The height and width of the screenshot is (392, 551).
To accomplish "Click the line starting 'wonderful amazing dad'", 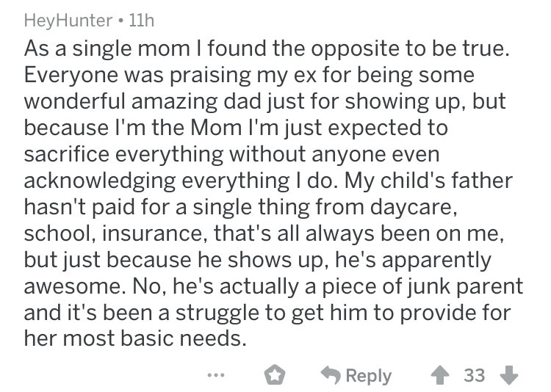I will [265, 101].
